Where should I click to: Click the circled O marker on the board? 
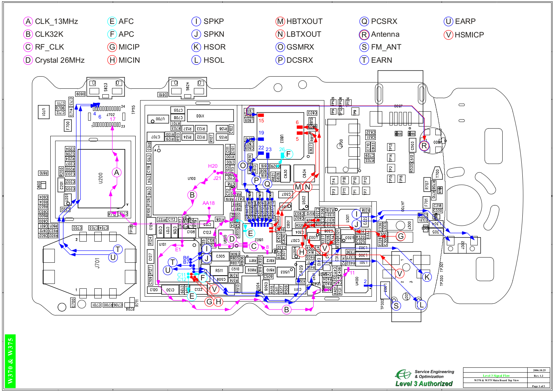243,166
